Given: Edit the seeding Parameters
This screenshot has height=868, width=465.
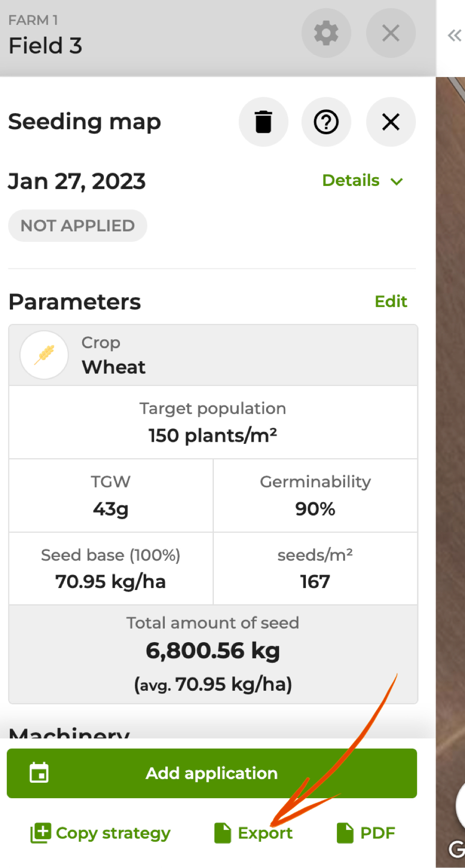Looking at the screenshot, I should 391,301.
